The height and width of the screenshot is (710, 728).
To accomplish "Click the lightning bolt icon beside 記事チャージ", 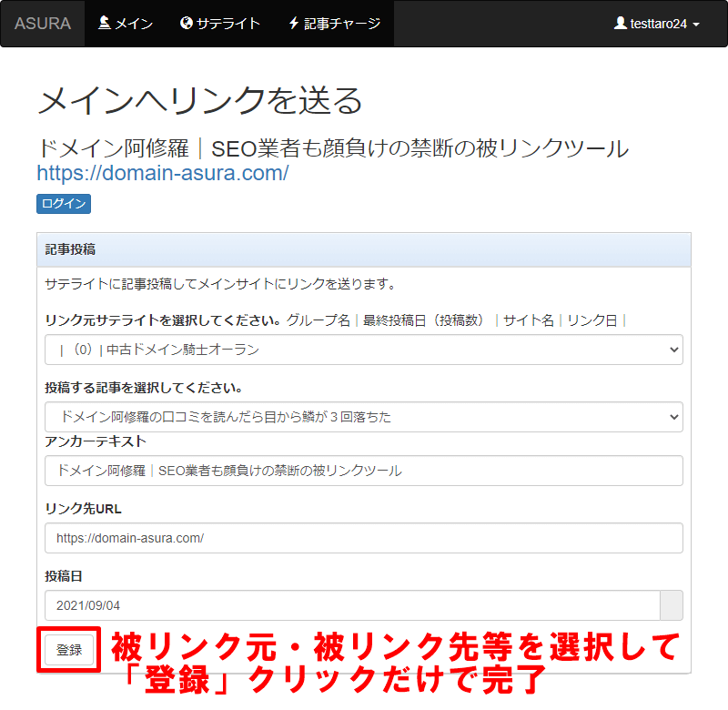I will [x=293, y=24].
